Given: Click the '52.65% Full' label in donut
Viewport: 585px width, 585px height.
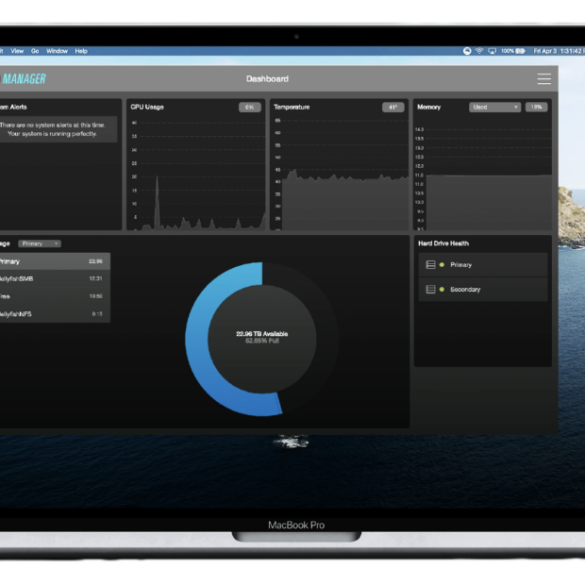Looking at the screenshot, I should click(262, 341).
